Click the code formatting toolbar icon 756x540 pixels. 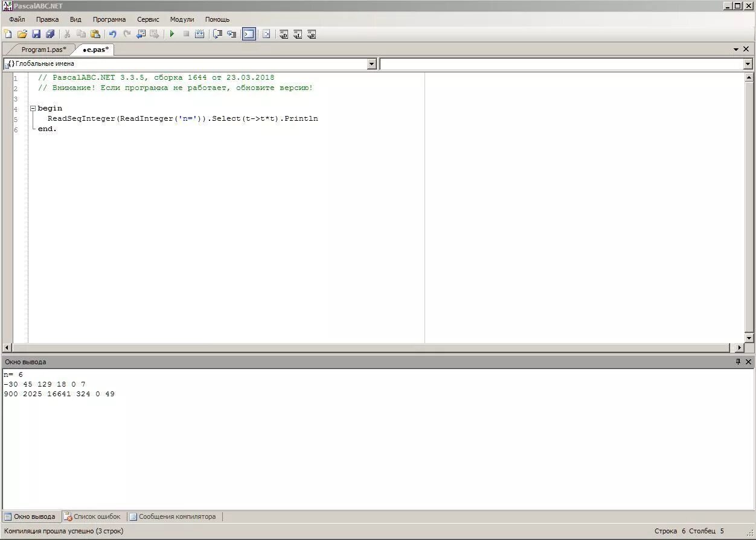[x=266, y=34]
